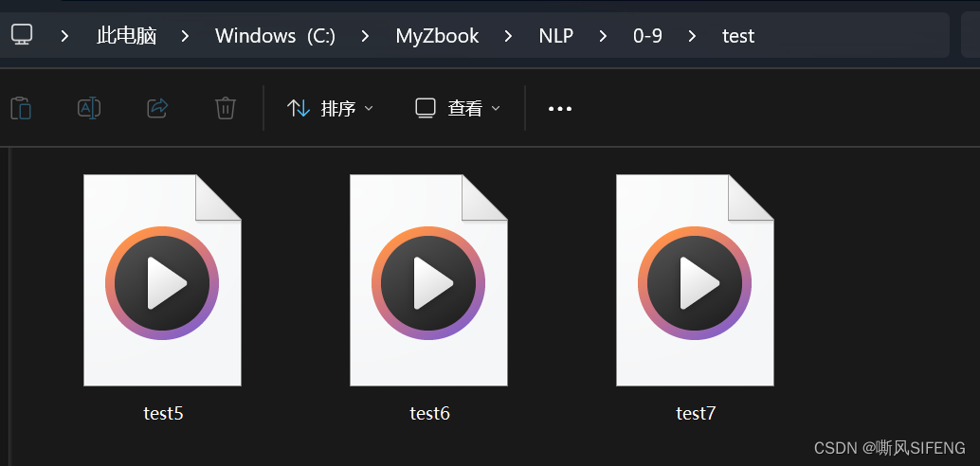The width and height of the screenshot is (980, 466).
Task: Click the delete trash bin icon
Action: coord(225,108)
